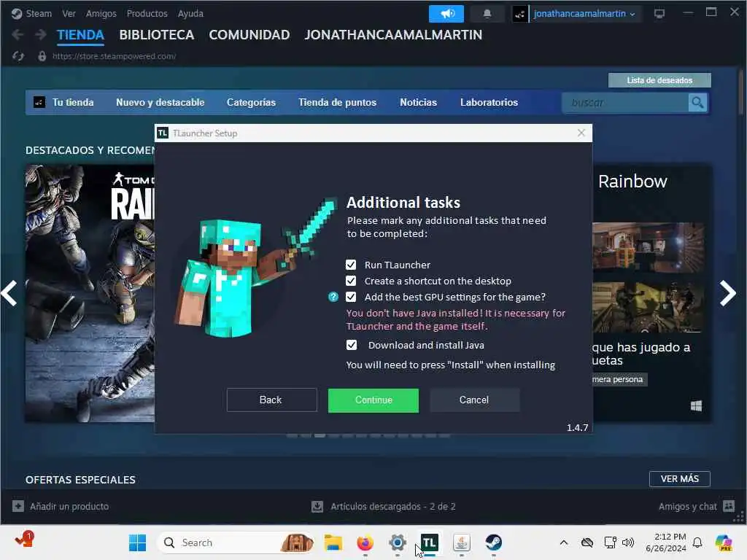Open Tienda de puntos
The height and width of the screenshot is (560, 747).
[x=337, y=102]
